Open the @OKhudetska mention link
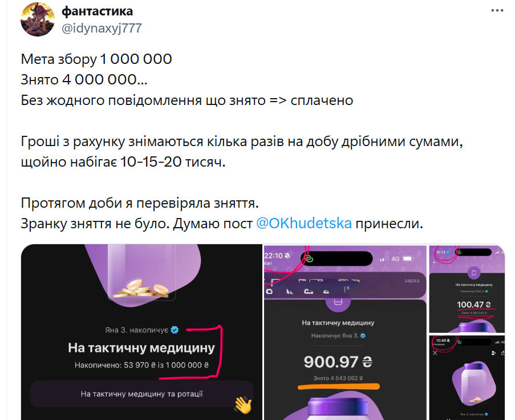 tap(304, 224)
